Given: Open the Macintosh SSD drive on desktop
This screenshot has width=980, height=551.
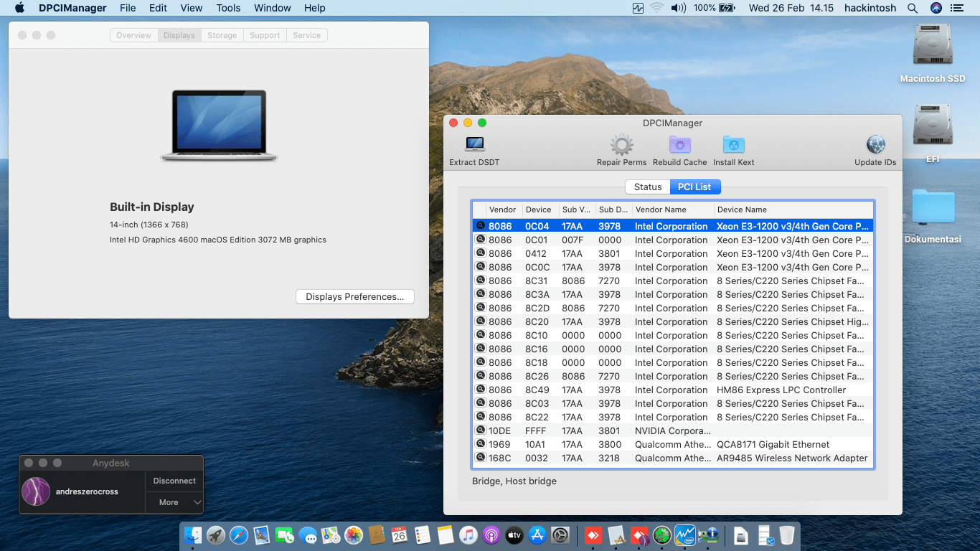Looking at the screenshot, I should pyautogui.click(x=933, y=45).
